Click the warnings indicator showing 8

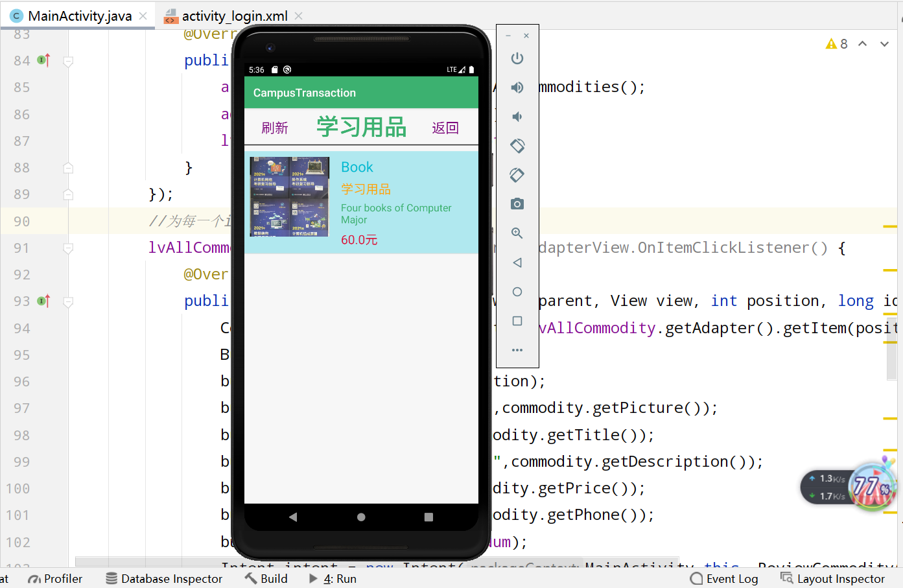click(x=836, y=44)
